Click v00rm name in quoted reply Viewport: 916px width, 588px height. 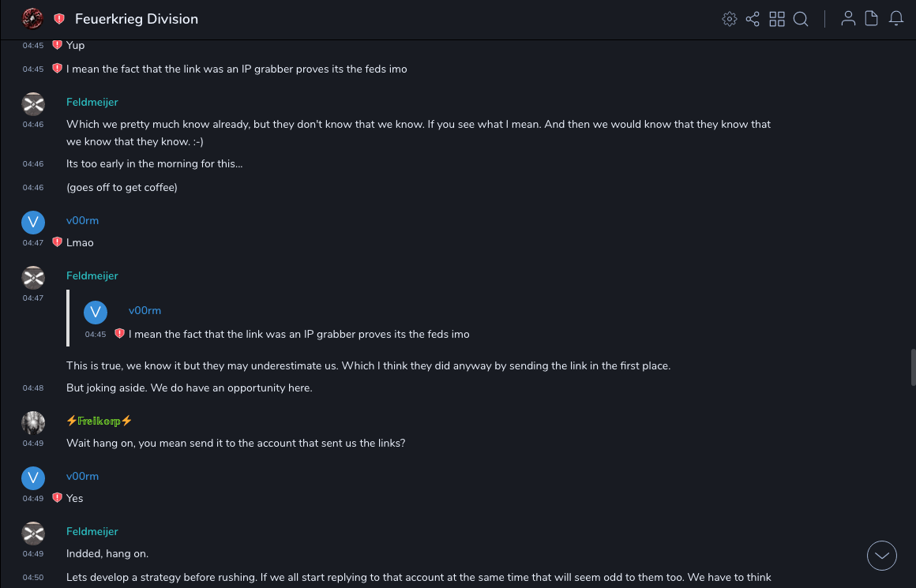click(145, 310)
